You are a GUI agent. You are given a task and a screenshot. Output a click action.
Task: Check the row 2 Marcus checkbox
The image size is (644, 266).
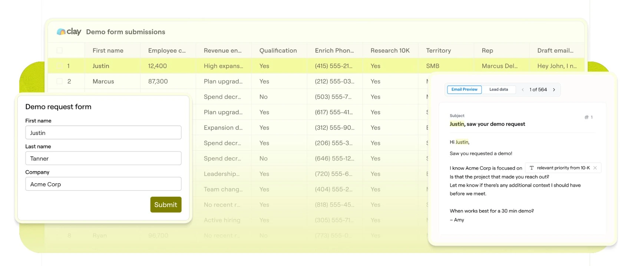tap(59, 81)
